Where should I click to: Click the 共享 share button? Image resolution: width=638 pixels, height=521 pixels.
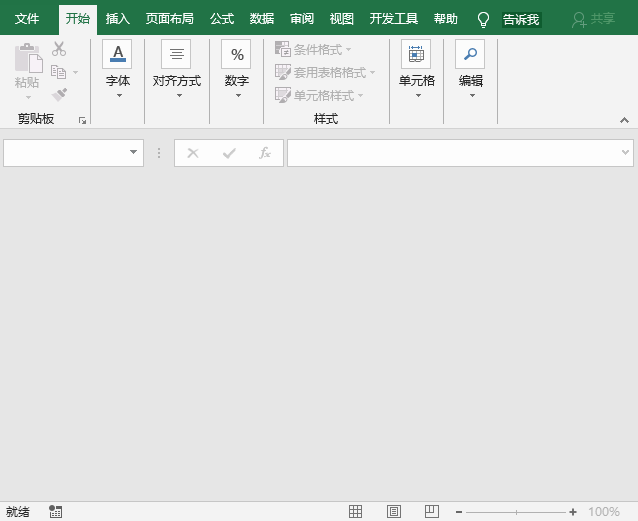(593, 19)
